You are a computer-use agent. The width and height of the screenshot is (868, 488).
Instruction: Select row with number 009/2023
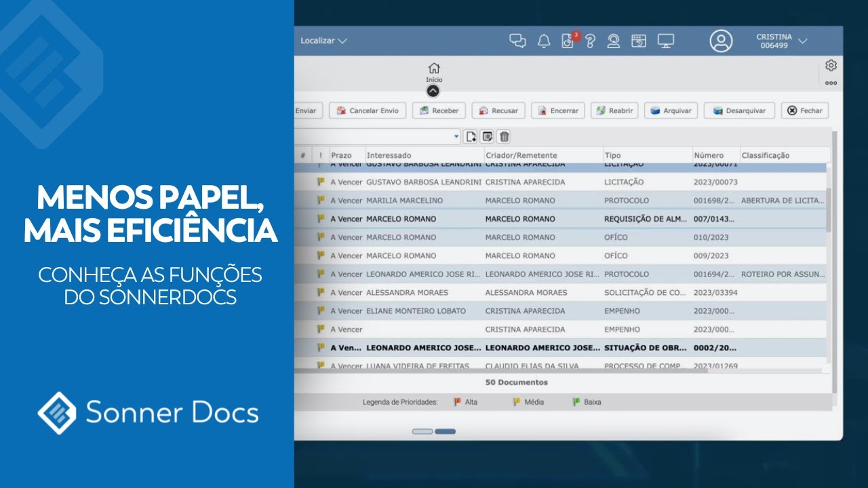[x=560, y=256]
